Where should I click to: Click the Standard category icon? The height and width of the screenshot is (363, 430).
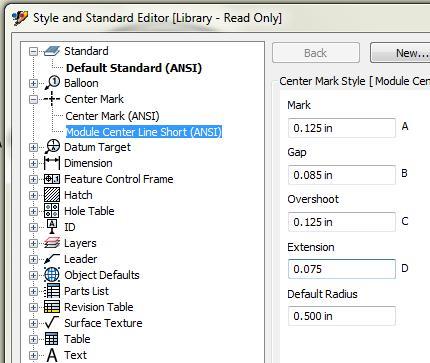pyautogui.click(x=52, y=51)
